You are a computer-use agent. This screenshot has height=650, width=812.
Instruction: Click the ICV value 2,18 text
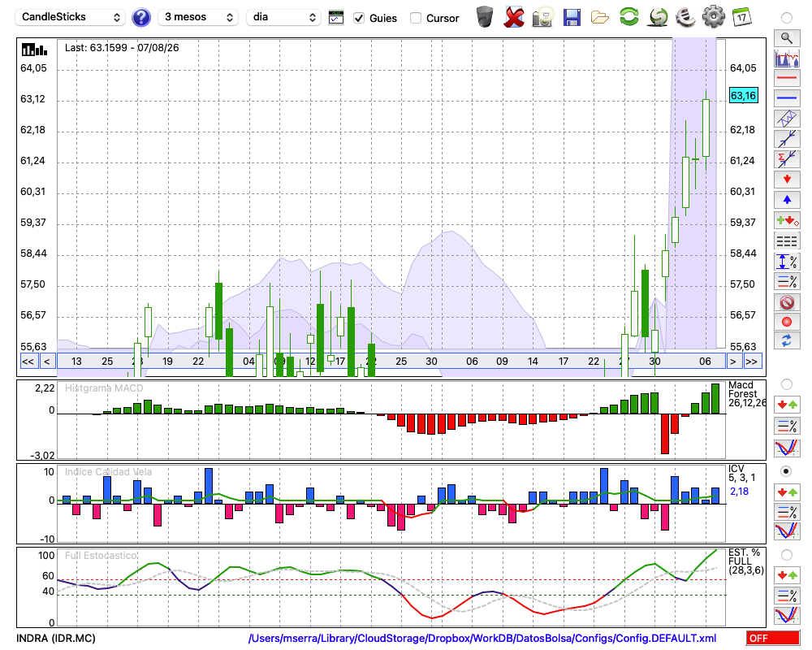[739, 492]
